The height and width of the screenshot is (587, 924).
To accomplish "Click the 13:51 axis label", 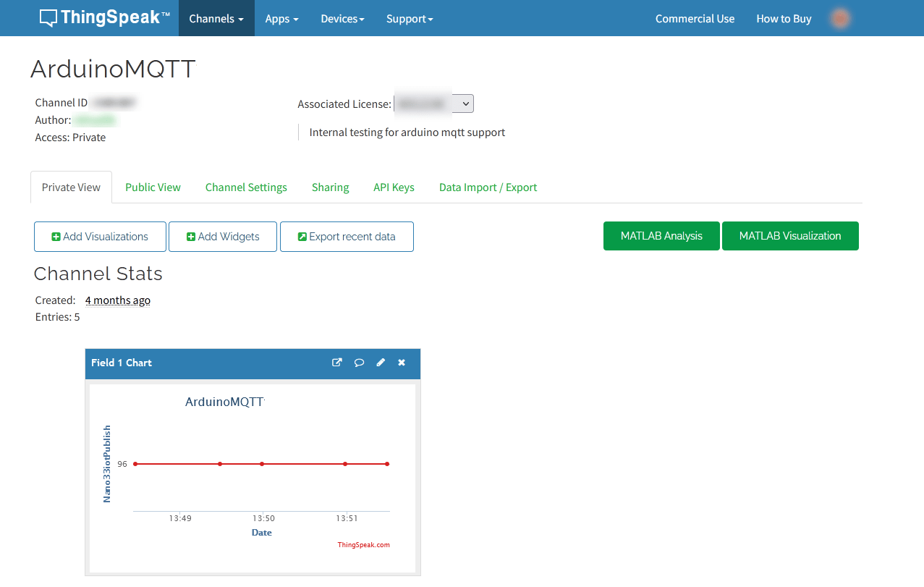I will 347,518.
